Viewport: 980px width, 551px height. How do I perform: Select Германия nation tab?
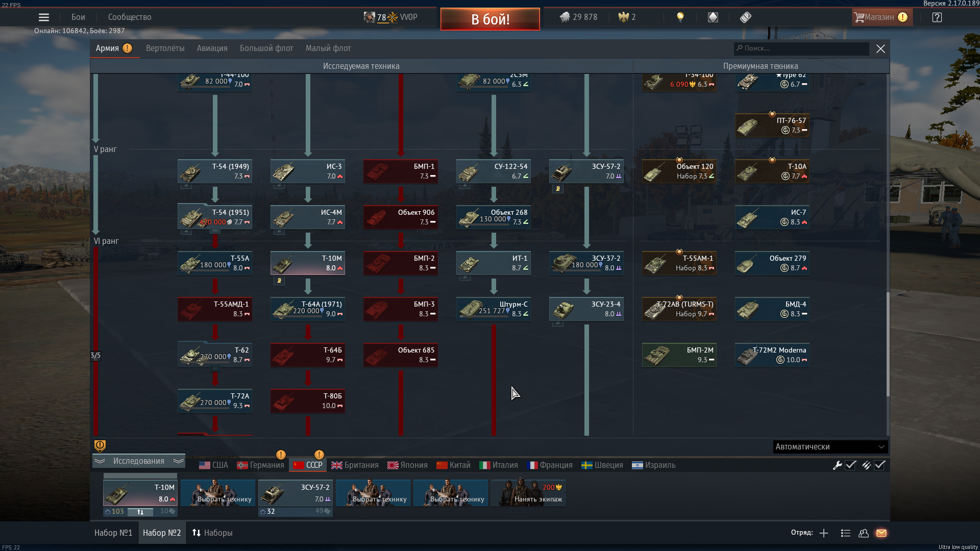click(261, 465)
